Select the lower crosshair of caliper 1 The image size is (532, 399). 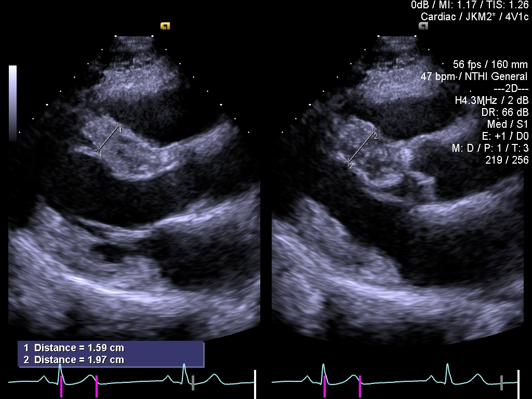pos(98,149)
